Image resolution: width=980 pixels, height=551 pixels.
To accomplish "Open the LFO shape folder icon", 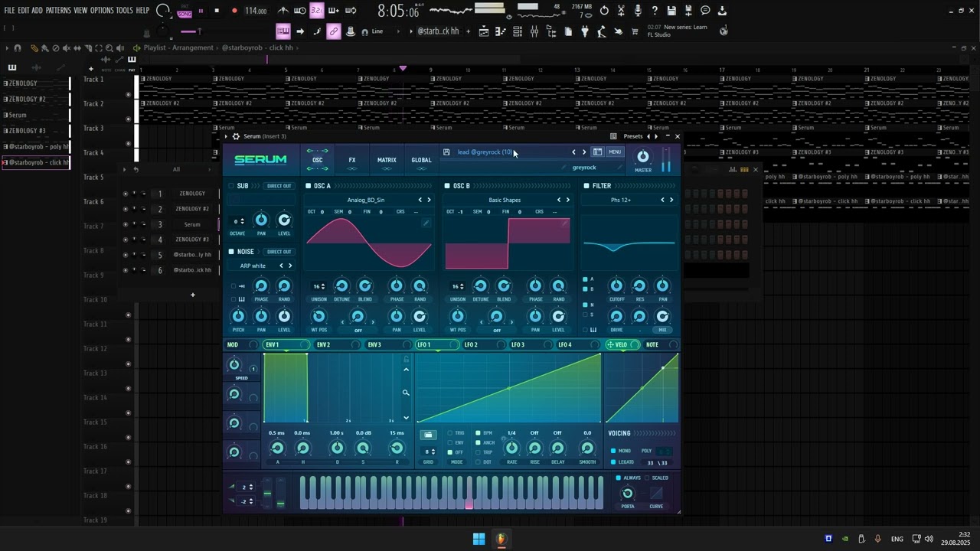I will (x=428, y=435).
